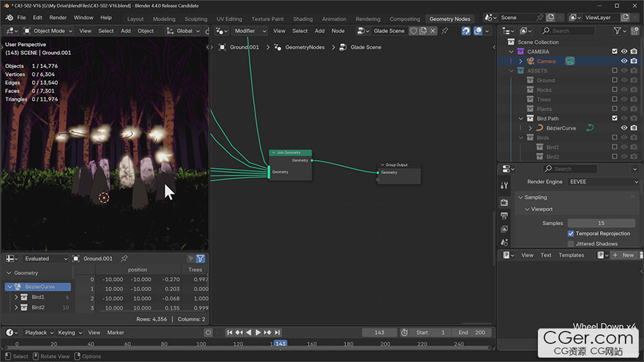This screenshot has width=644, height=362.
Task: Click the Outliner filter funnel icon
Action: (x=617, y=31)
